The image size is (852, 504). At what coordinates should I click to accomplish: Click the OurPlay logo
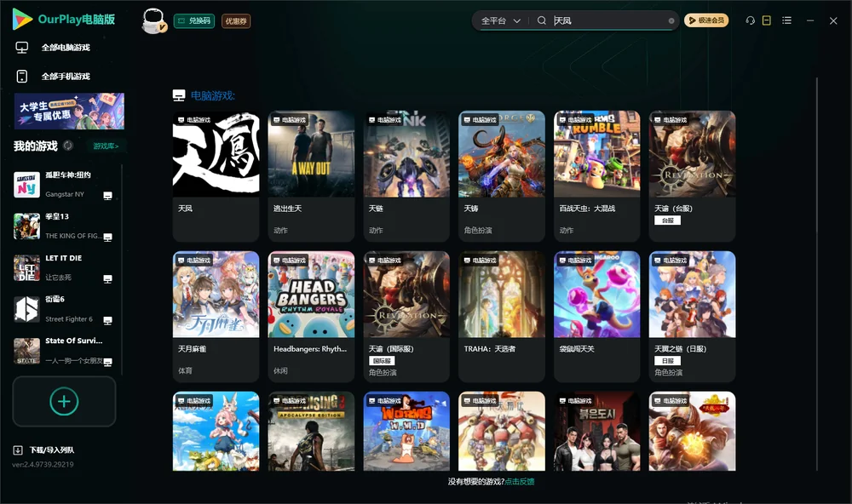(22, 20)
